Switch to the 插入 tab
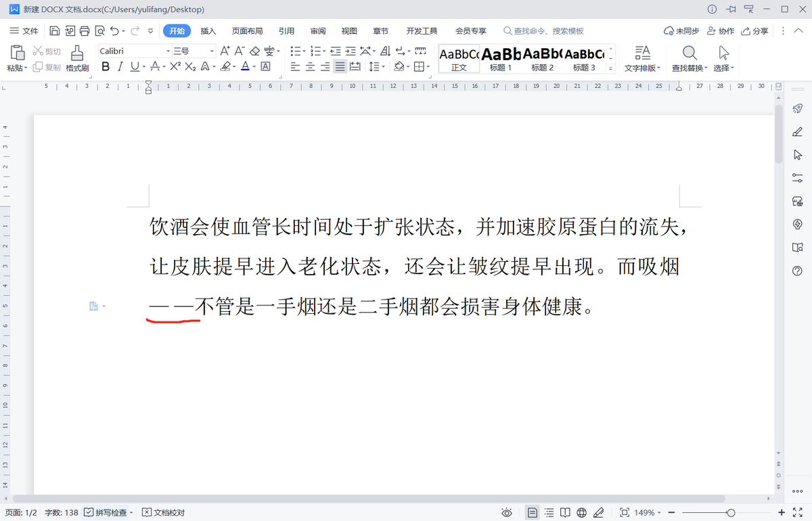Viewport: 812px width, 521px height. pos(208,31)
